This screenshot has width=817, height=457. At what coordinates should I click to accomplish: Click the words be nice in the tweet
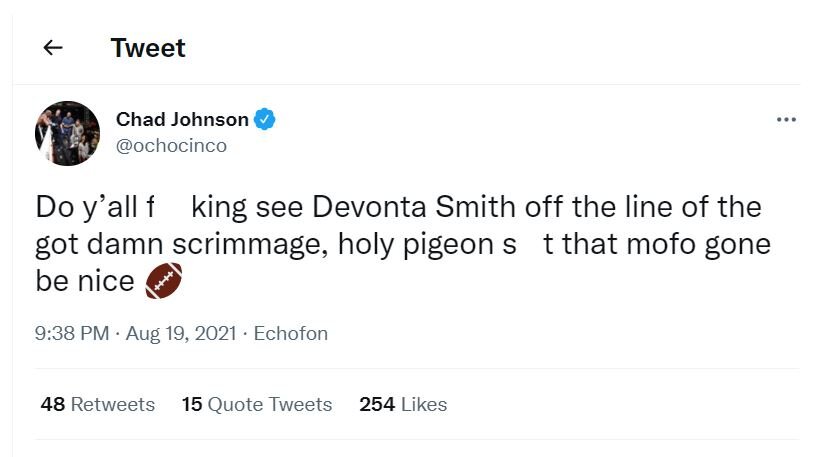point(84,281)
